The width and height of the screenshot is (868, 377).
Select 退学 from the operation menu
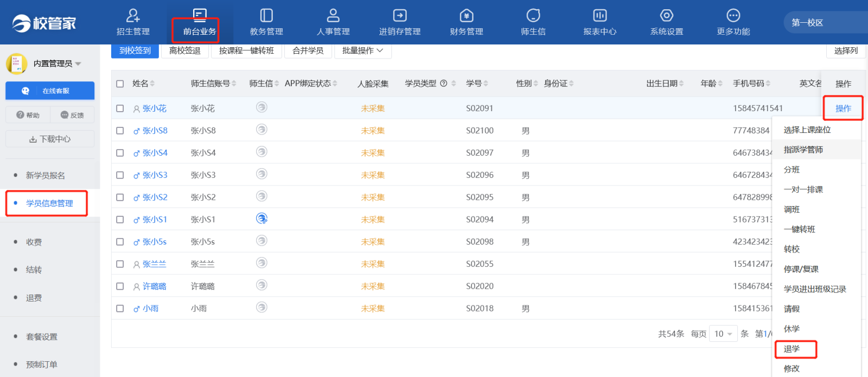click(792, 349)
